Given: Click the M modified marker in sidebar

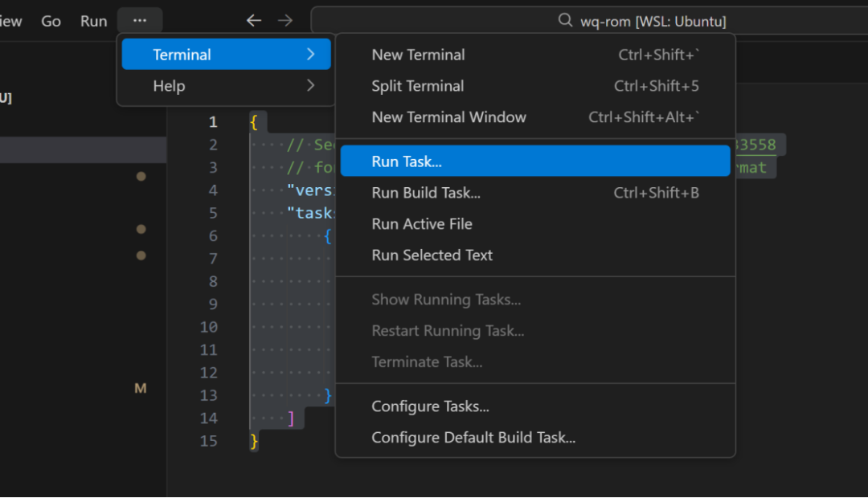Looking at the screenshot, I should [141, 389].
